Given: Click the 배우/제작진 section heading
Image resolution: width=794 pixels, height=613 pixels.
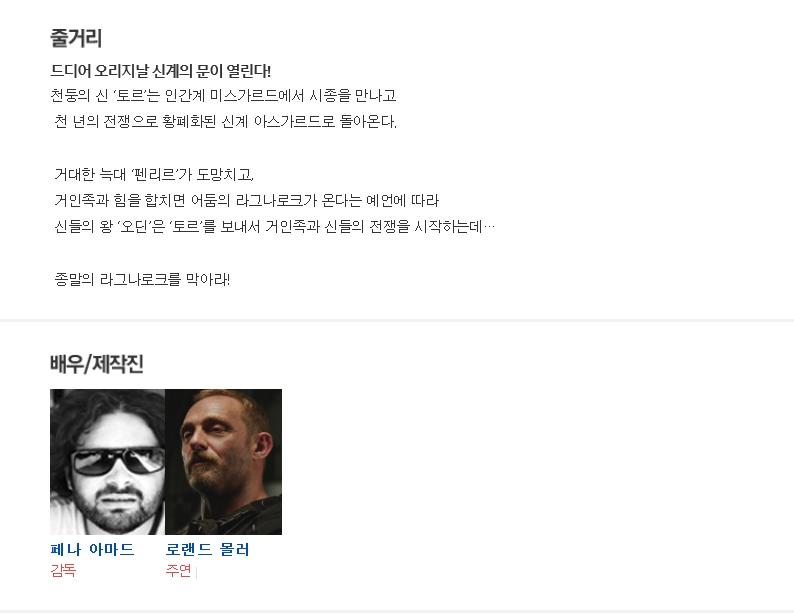Looking at the screenshot, I should coord(97,363).
